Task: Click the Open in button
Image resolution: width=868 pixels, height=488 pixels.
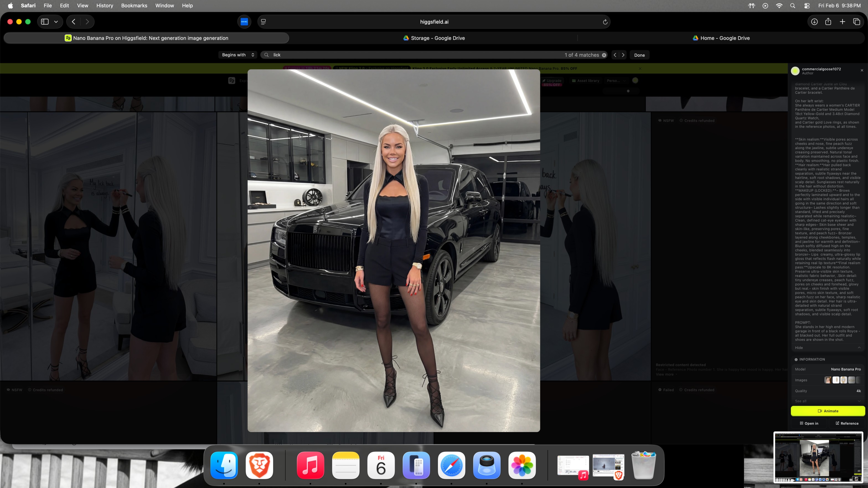Action: click(x=809, y=423)
